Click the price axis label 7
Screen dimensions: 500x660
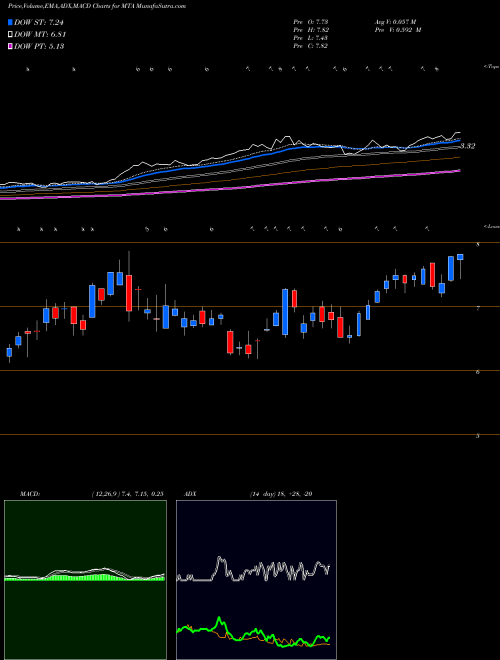pyautogui.click(x=477, y=309)
